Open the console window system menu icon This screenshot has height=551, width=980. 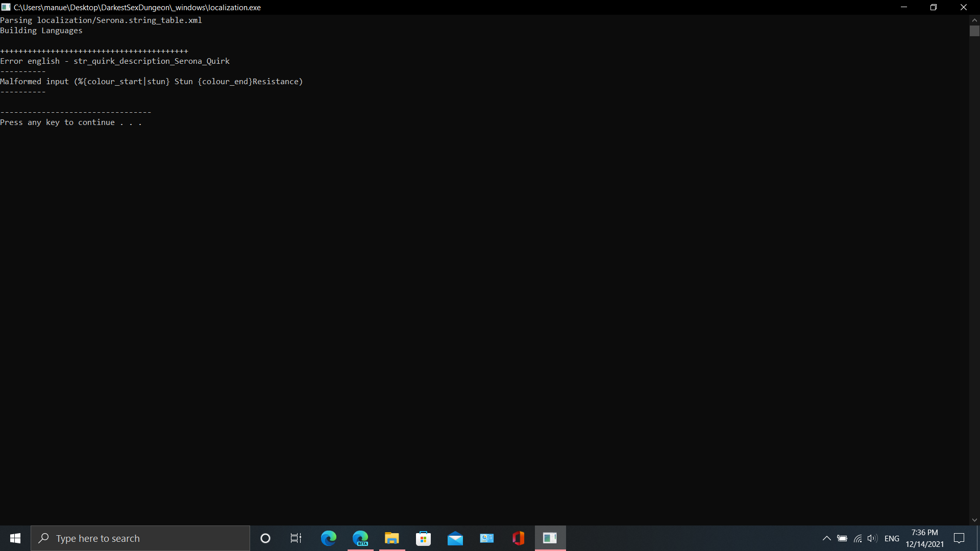[6, 7]
